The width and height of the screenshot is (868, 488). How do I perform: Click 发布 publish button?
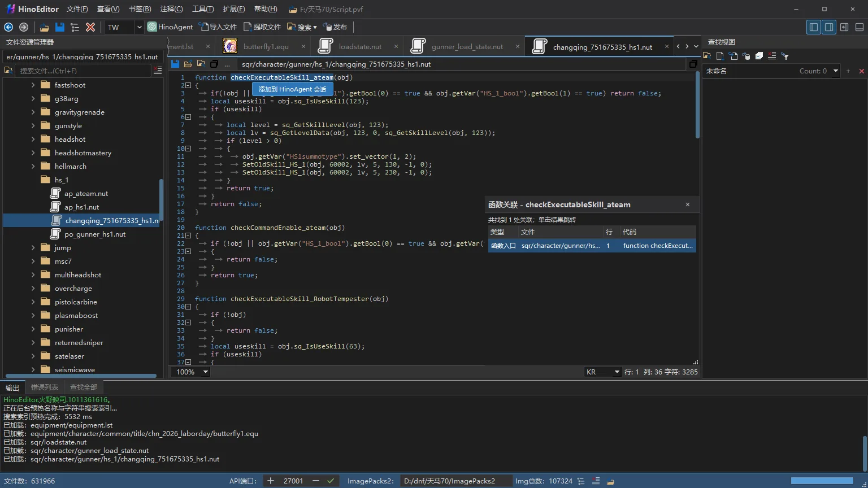[x=335, y=27]
